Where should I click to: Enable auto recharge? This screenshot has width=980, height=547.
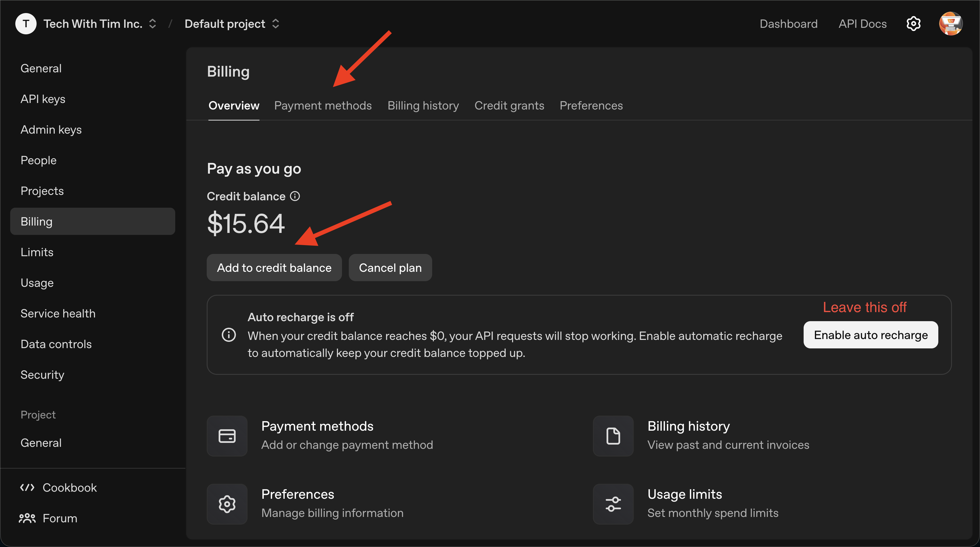871,335
